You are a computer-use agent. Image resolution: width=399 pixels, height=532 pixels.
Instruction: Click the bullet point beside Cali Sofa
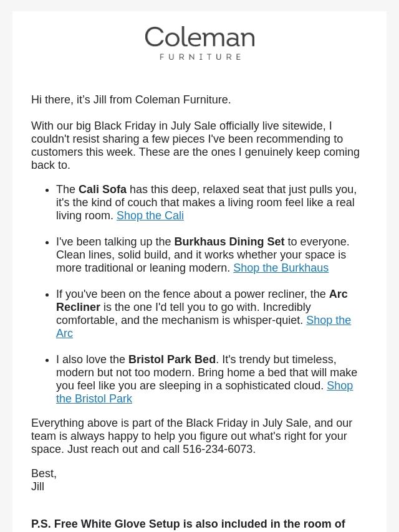[47, 190]
